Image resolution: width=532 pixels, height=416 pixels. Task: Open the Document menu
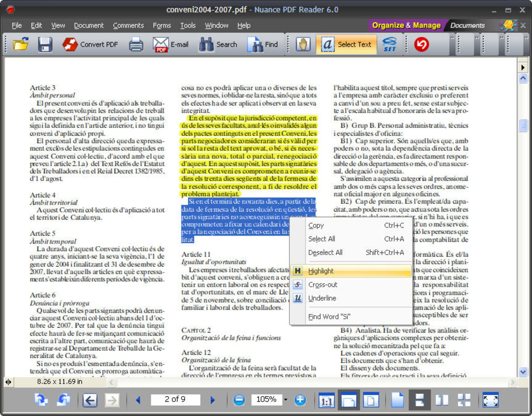coord(89,25)
